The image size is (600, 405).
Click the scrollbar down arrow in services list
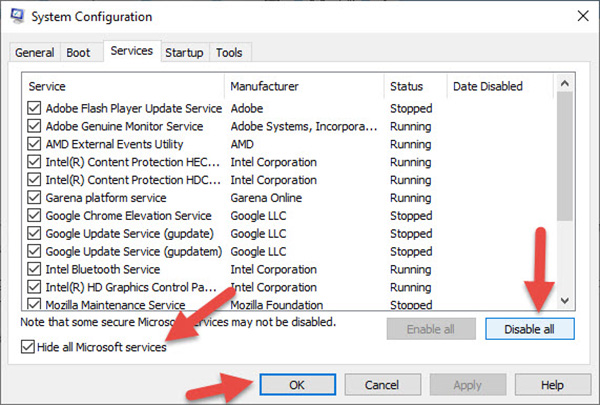(565, 300)
